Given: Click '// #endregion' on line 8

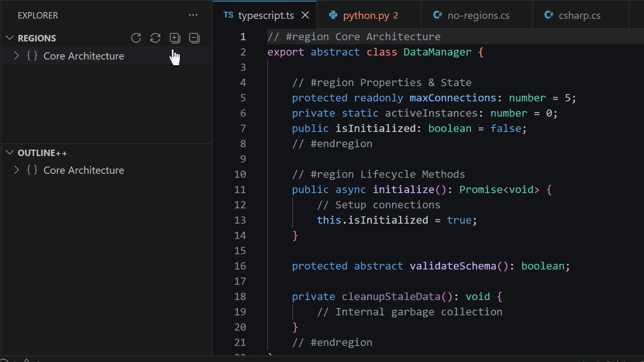Looking at the screenshot, I should tap(332, 144).
